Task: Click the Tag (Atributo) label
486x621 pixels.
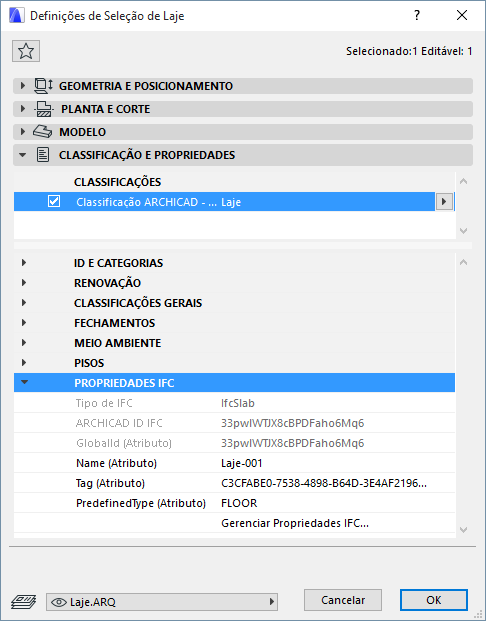Action: [110, 483]
